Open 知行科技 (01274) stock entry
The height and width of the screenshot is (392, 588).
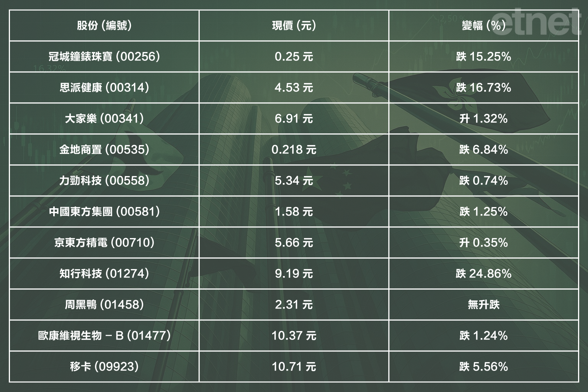pos(104,274)
